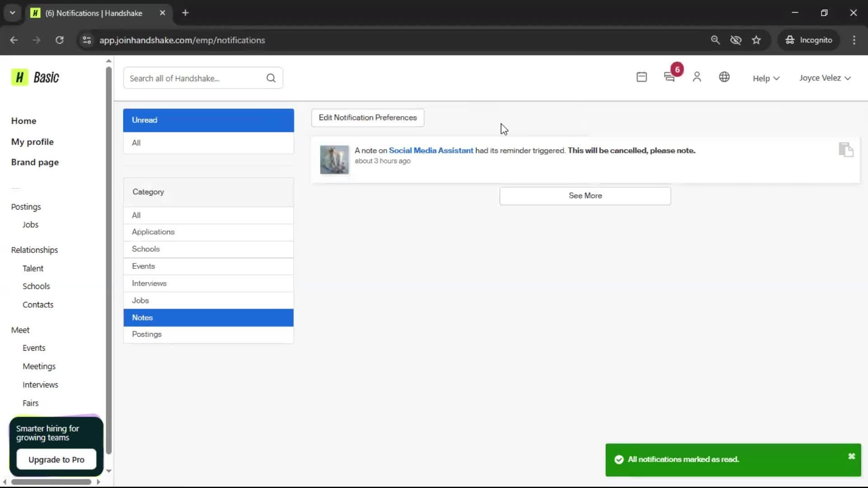
Task: Click Edit Notification Preferences button
Action: pyautogui.click(x=368, y=117)
